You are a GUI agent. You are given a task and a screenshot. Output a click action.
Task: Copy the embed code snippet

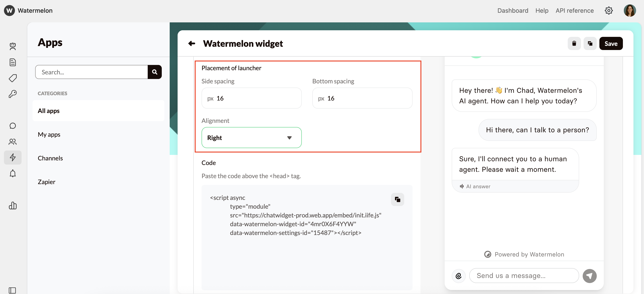[x=398, y=199]
